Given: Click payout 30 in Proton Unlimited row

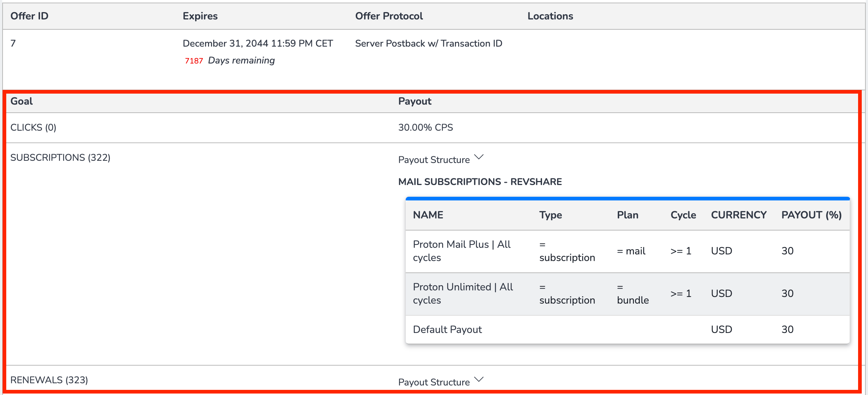Looking at the screenshot, I should [788, 294].
